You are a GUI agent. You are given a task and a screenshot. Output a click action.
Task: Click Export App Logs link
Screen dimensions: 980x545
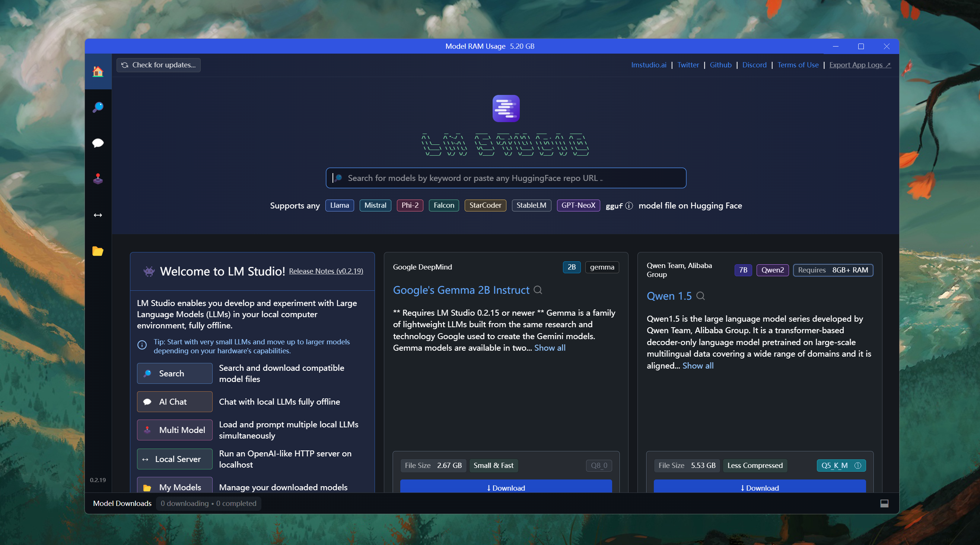coord(860,65)
